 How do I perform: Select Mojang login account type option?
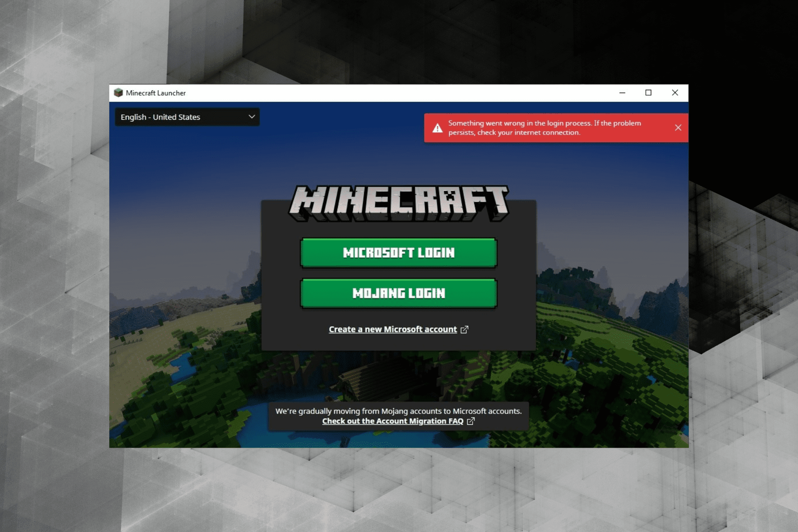click(x=399, y=293)
